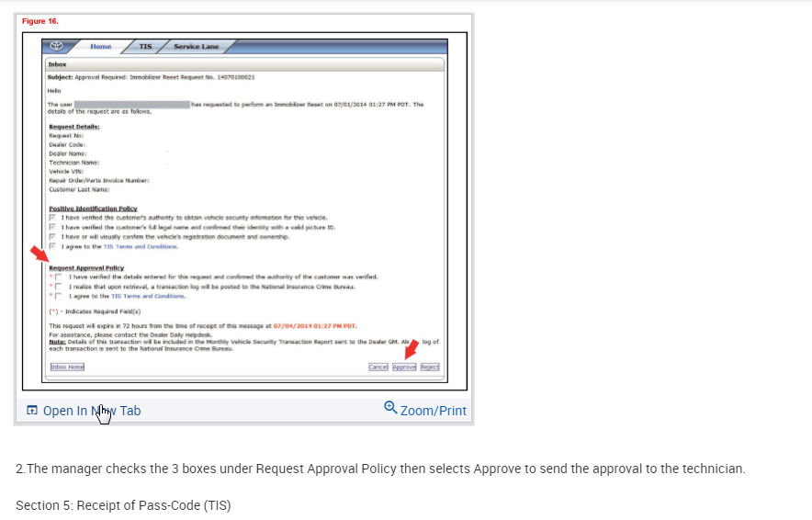
Task: Check the Request Approval Policy 'I agree' box
Action: [x=58, y=296]
